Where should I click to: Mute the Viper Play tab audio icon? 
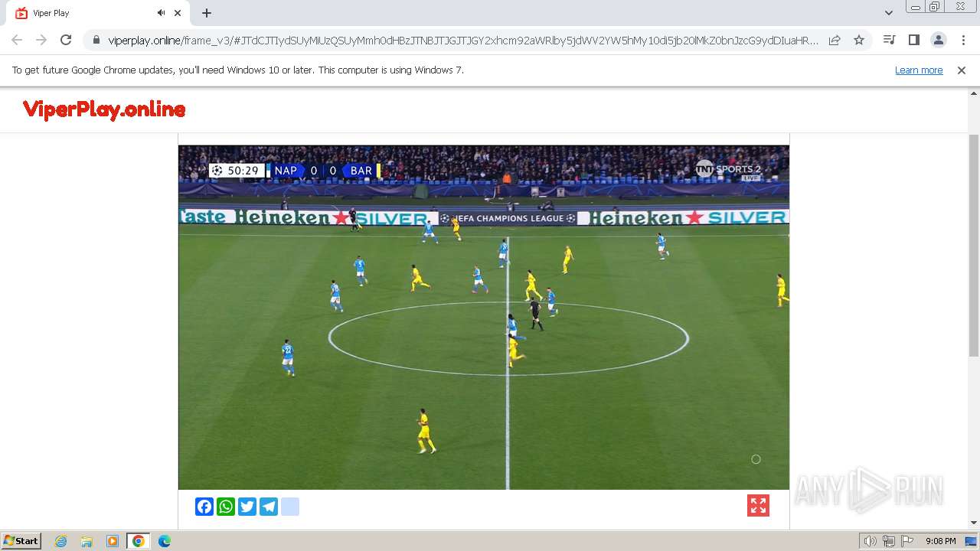pyautogui.click(x=161, y=13)
